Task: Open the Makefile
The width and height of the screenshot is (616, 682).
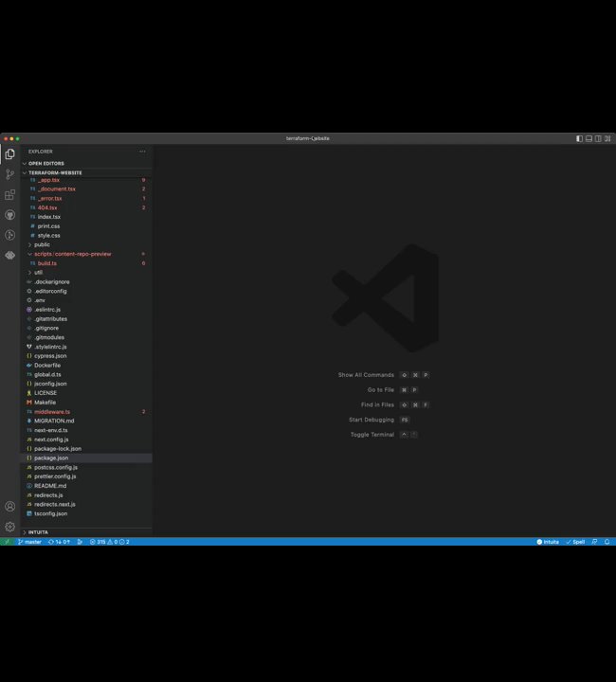Action: click(x=86, y=403)
